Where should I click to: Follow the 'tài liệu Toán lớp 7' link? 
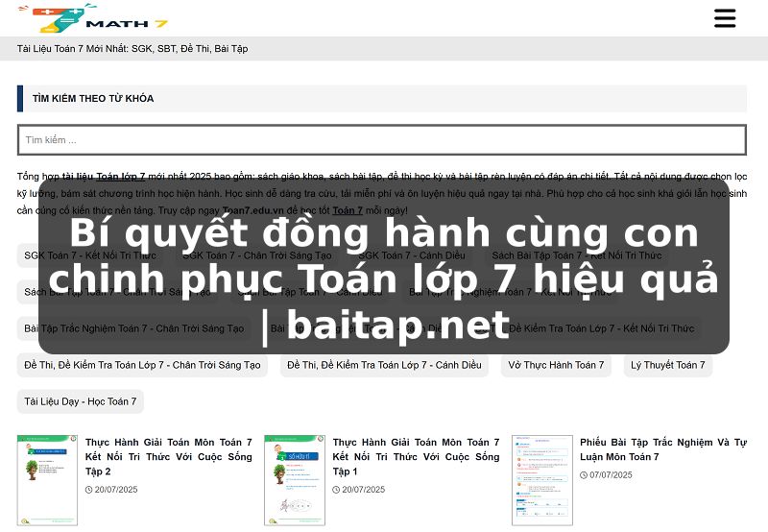tap(104, 177)
